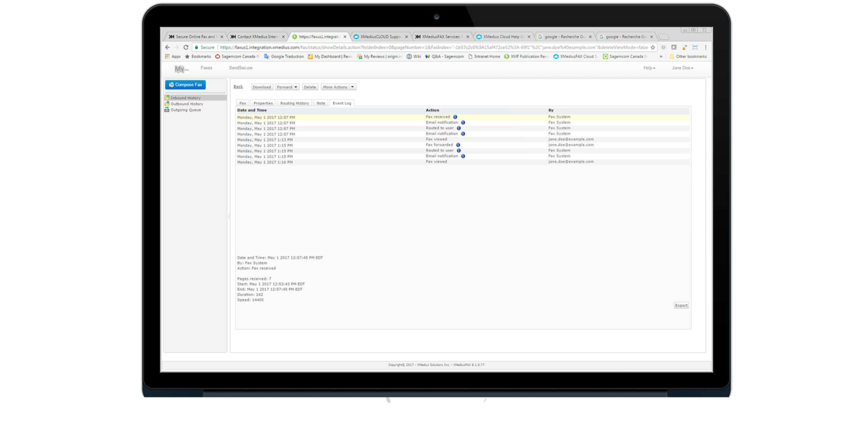The height and width of the screenshot is (427, 868).
Task: Open the SendSecure menu item
Action: (241, 68)
